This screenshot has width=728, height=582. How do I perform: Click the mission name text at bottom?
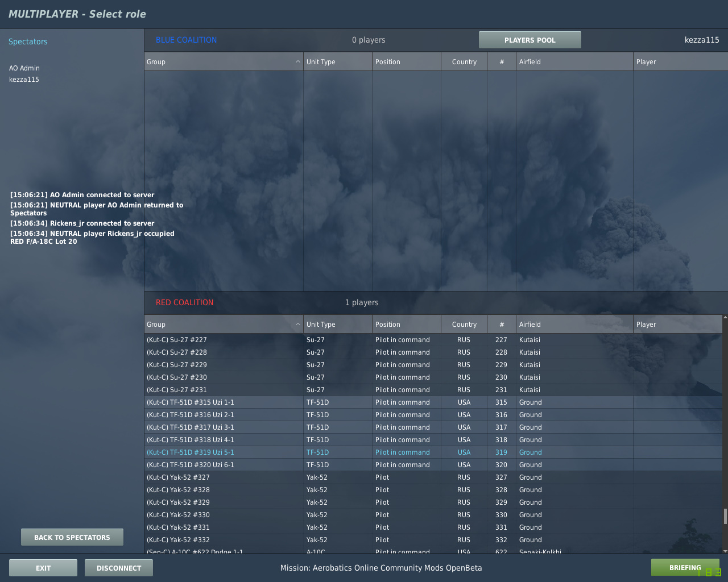(381, 568)
